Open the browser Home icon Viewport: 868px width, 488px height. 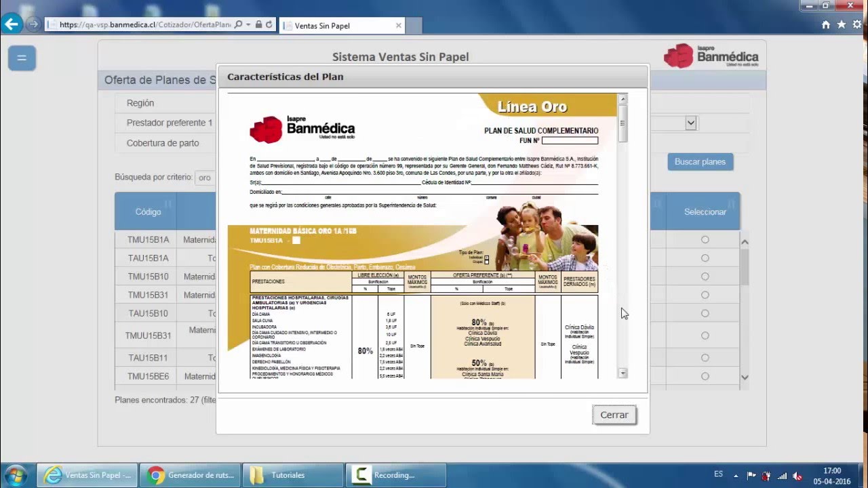[x=825, y=25]
